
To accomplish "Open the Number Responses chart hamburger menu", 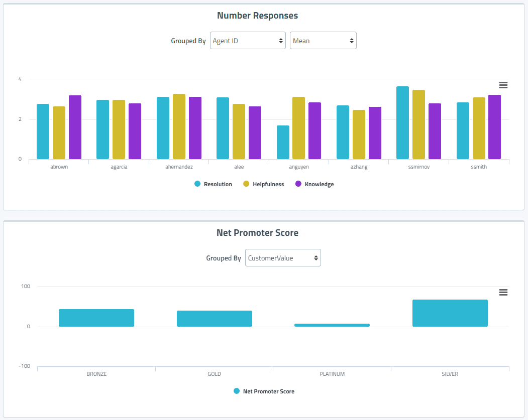I will coord(503,85).
